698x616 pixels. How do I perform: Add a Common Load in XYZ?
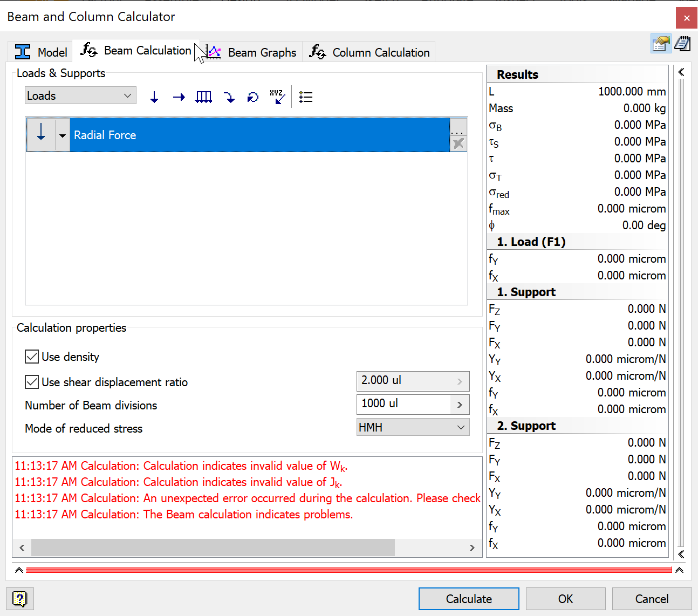pyautogui.click(x=278, y=97)
